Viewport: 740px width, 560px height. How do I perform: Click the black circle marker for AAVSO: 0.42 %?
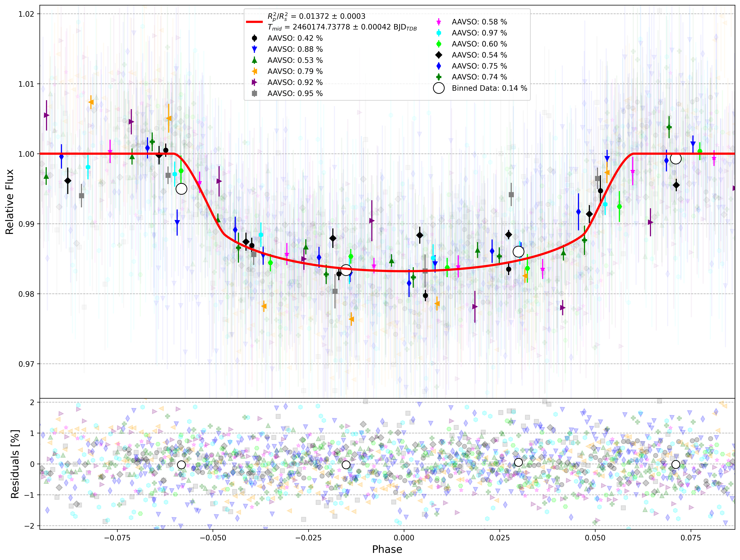click(255, 38)
